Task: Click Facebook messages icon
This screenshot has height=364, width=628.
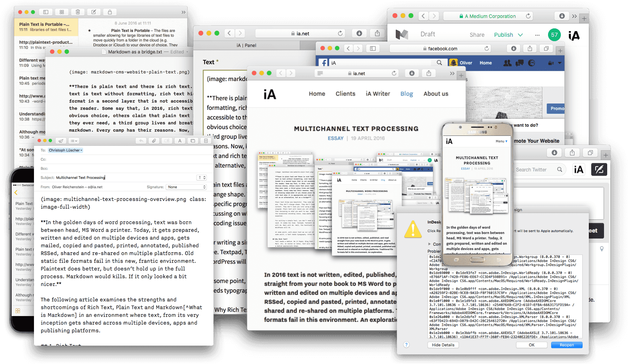Action: click(x=520, y=63)
